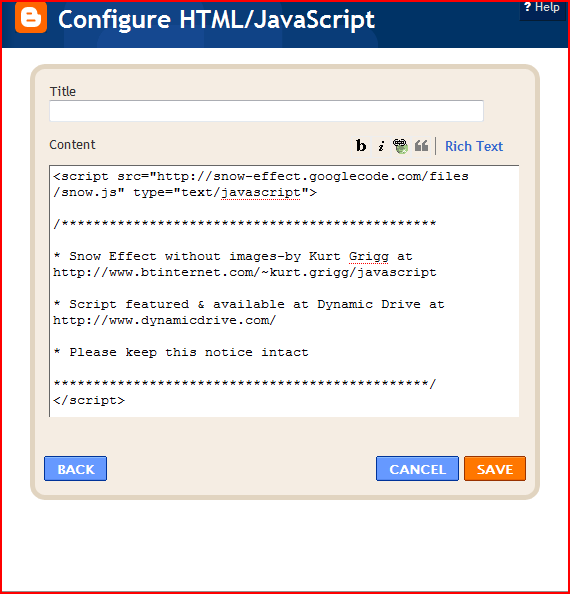Click inside the Content code textarea
This screenshot has width=570, height=594.
(284, 291)
